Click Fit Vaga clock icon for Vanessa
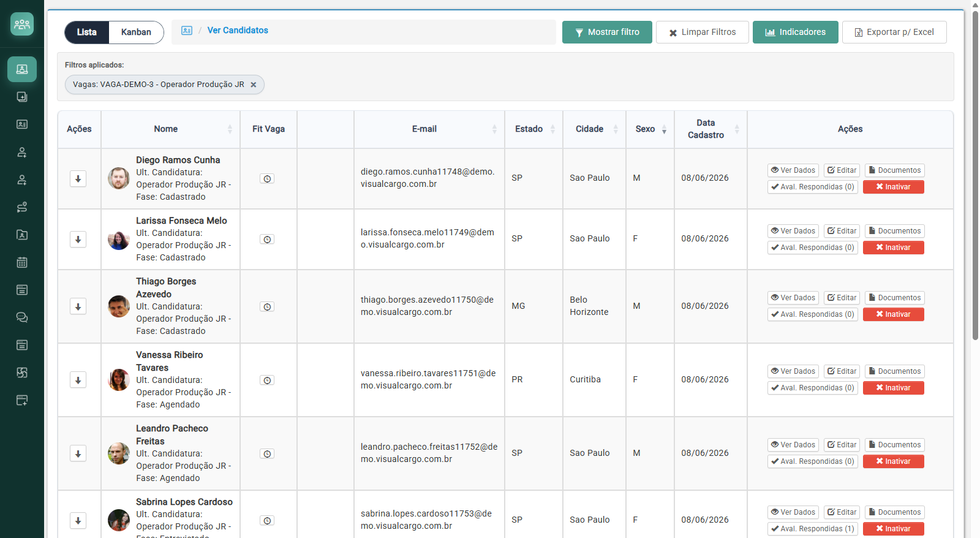 pos(267,381)
